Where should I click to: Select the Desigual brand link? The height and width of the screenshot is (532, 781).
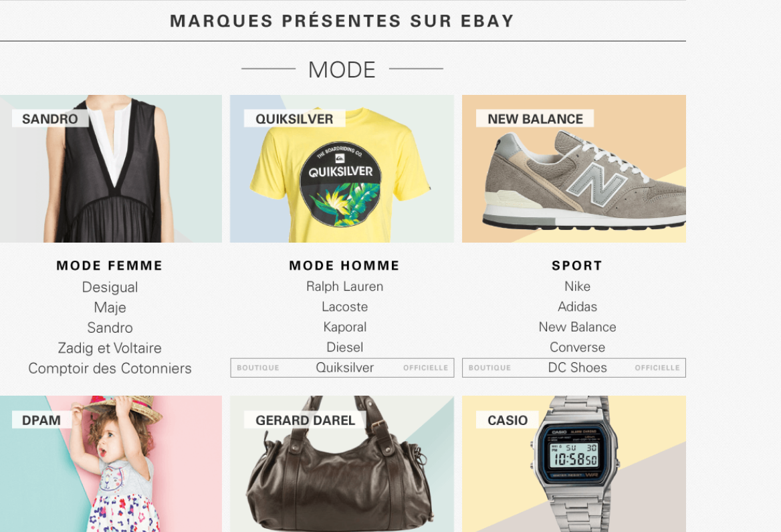pos(110,287)
